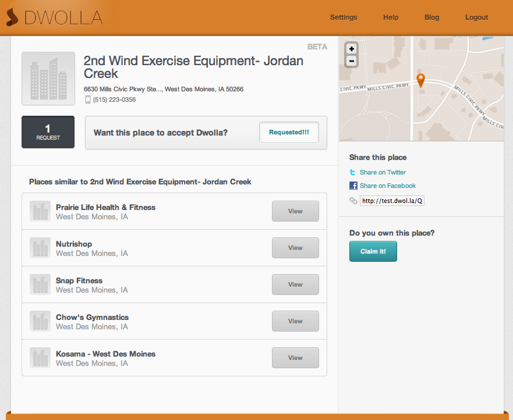Zoom out on the map with minus button
This screenshot has height=420, width=513.
[351, 61]
